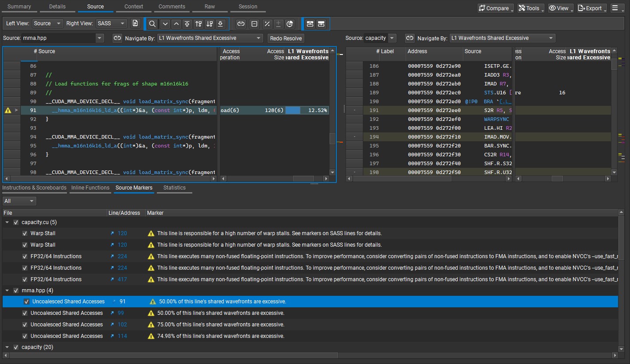Open the Right View SASS dropdown
Image resolution: width=630 pixels, height=364 pixels.
111,23
